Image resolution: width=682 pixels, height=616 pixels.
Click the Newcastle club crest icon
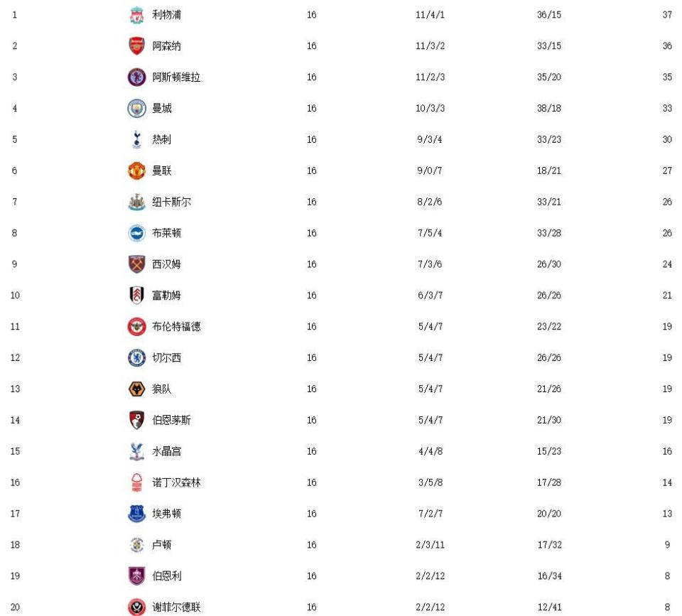[x=136, y=202]
